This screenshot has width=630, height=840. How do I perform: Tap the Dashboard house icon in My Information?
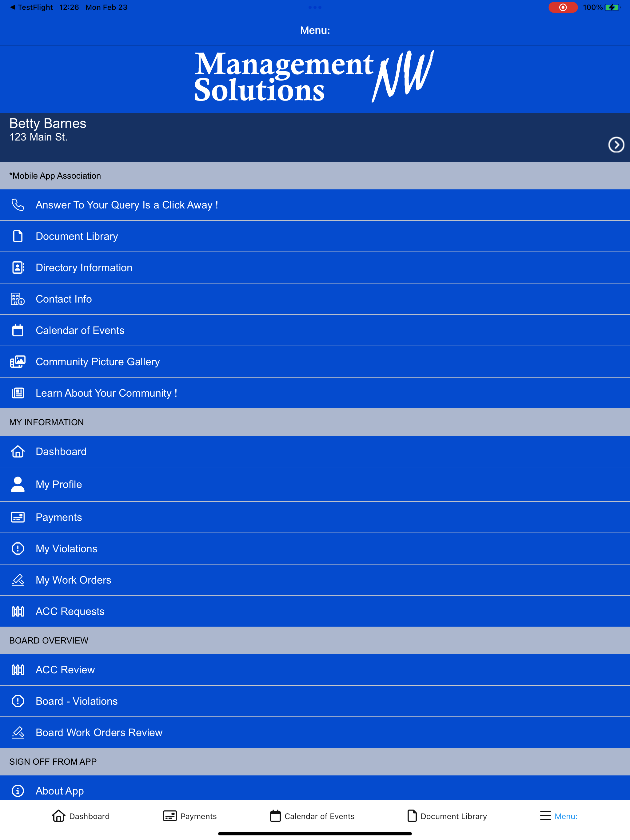point(18,452)
